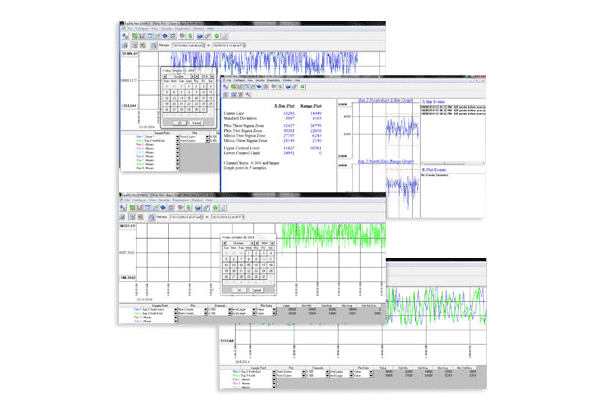
Task: Click blue globe icon in blue-plot window toolbar
Action: click(165, 36)
